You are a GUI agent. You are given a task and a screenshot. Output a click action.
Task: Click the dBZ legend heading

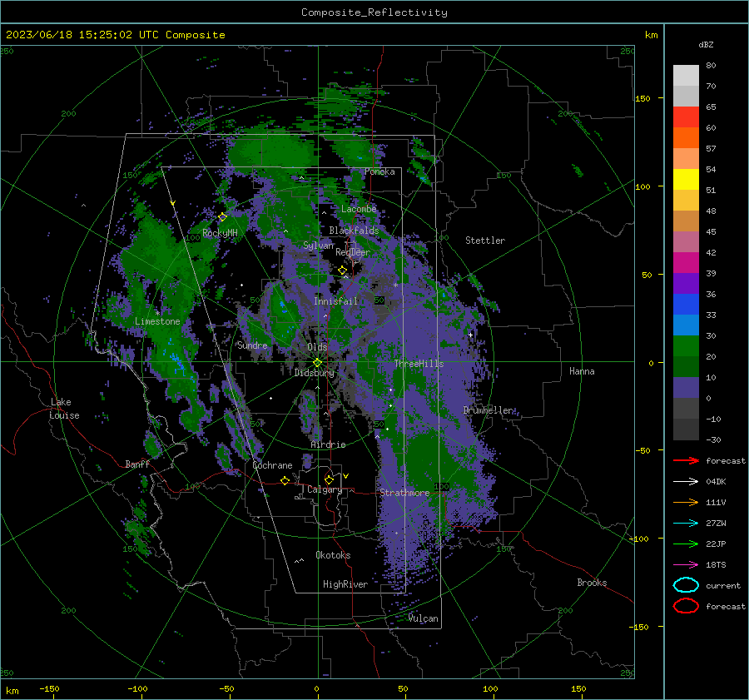[706, 44]
